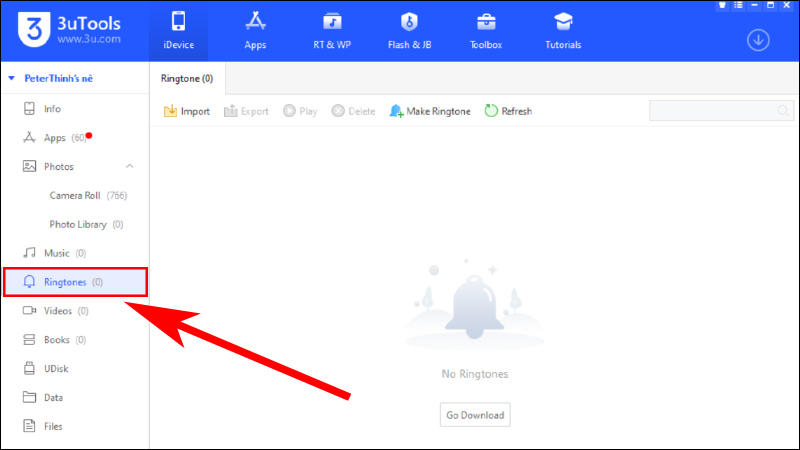Screen dimensions: 800x450
Task: Click the Play toolbar button
Action: coord(301,111)
